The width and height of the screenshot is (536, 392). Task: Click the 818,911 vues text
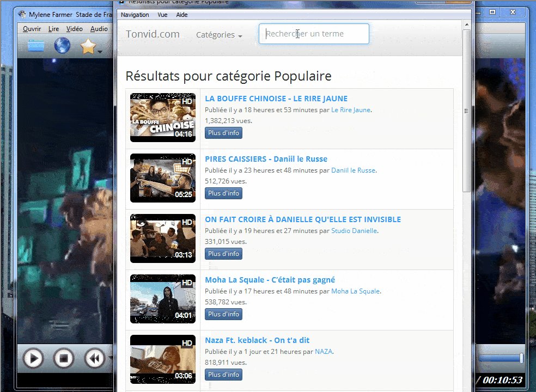coord(226,363)
